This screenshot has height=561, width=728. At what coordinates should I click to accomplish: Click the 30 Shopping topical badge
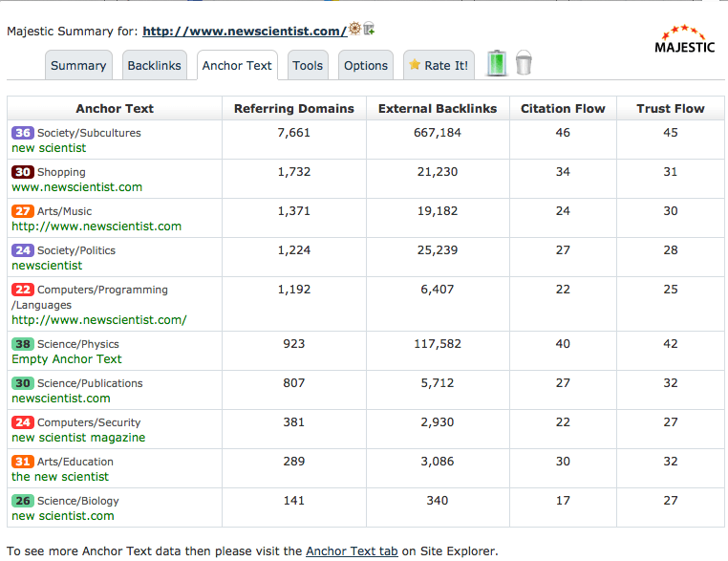tap(23, 172)
